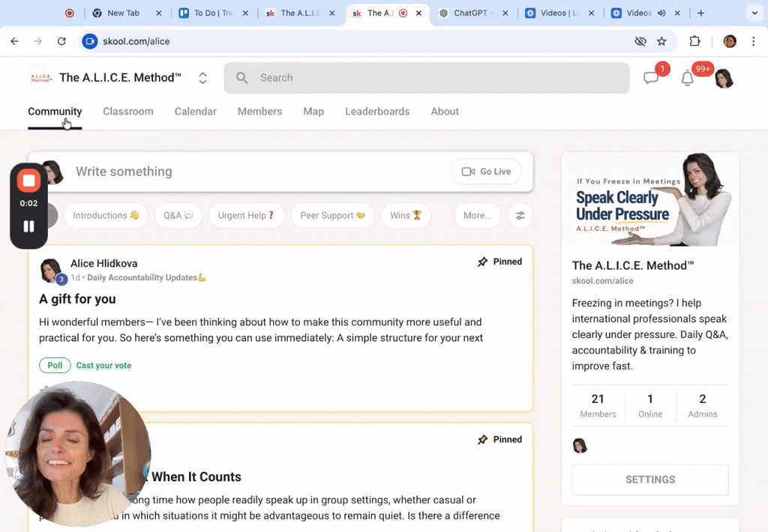
Task: Click the tracking protection eye icon
Action: pos(640,41)
